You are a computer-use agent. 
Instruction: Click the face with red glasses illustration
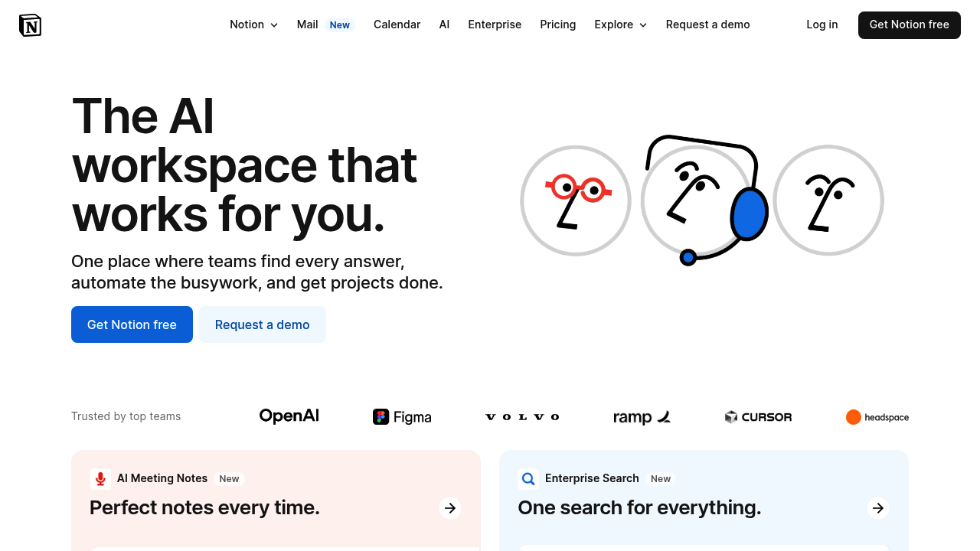click(x=576, y=201)
